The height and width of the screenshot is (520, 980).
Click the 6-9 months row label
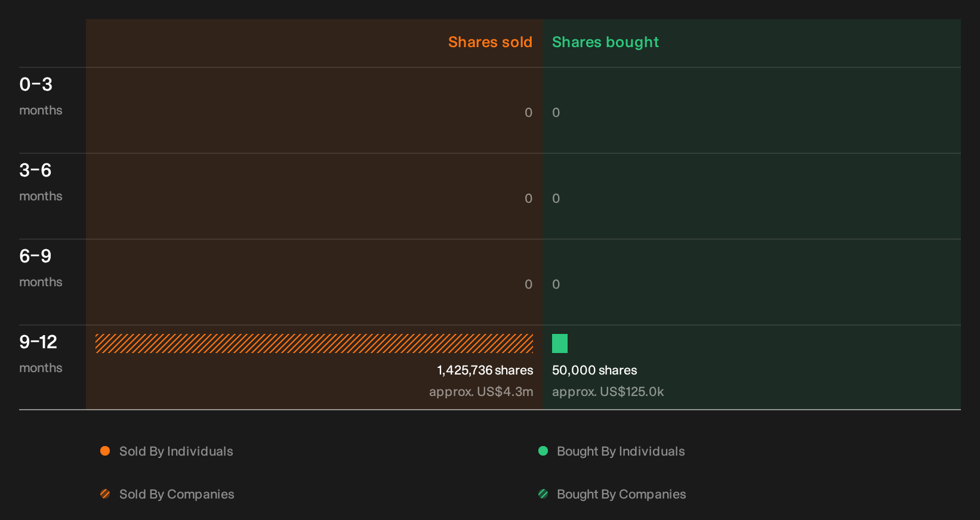(x=41, y=268)
